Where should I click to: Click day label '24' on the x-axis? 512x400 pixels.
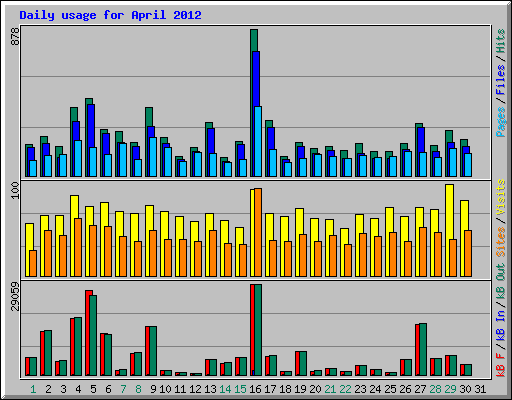click(x=375, y=389)
